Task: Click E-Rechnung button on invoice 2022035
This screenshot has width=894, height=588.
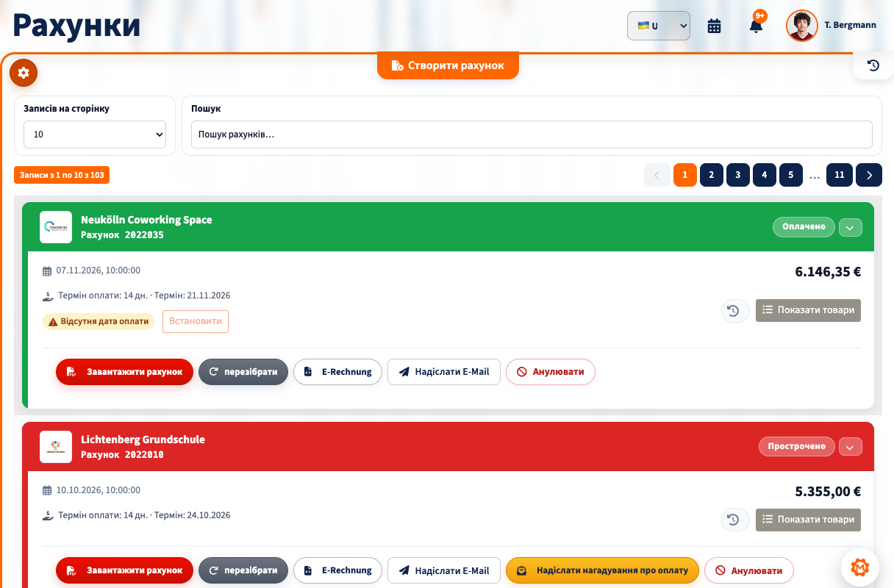Action: click(337, 372)
